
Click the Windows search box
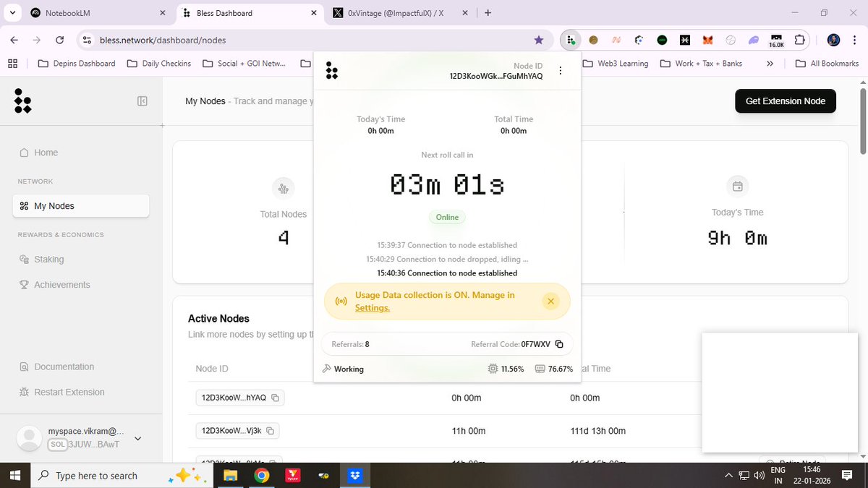(122, 476)
